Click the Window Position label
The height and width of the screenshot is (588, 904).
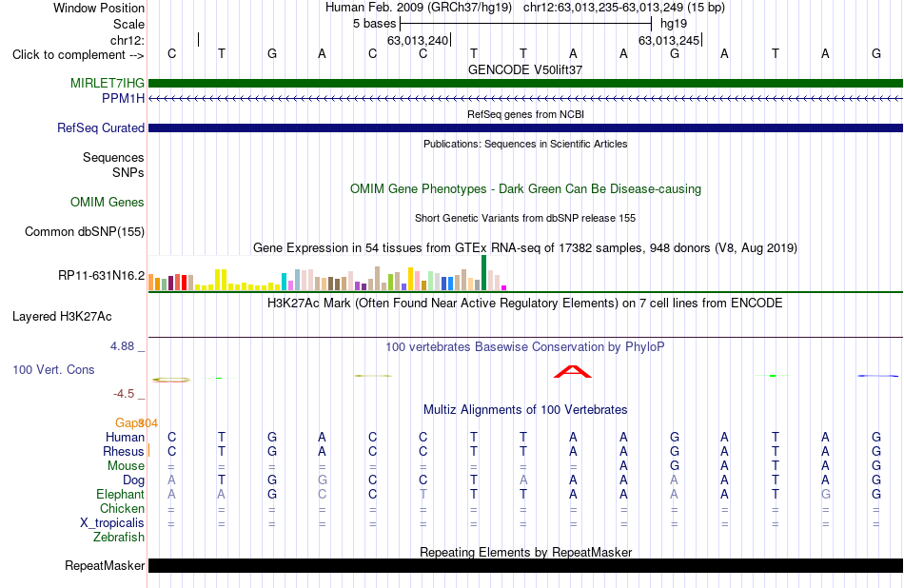point(99,8)
